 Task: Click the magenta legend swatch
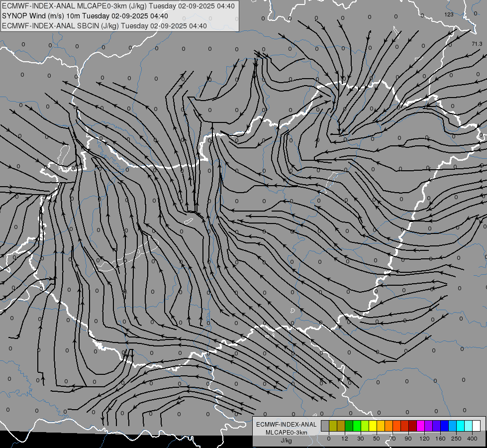(421, 426)
